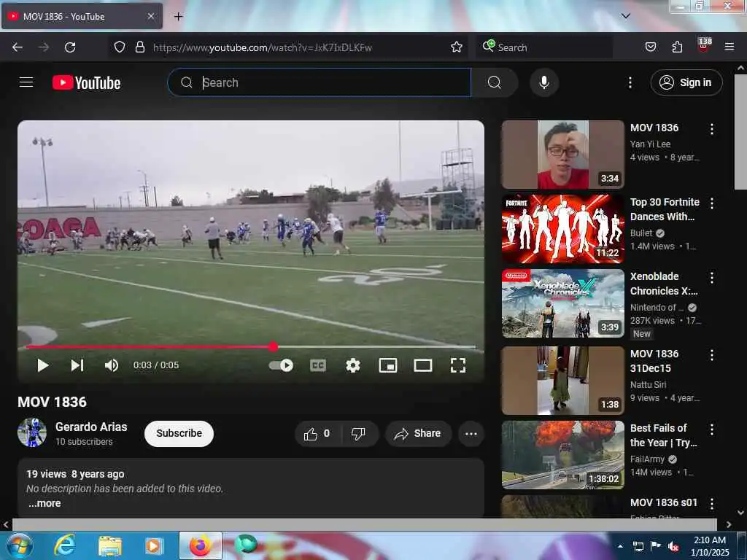Open the ad blocker extension showing 138
Image resolution: width=747 pixels, height=560 pixels.
point(704,46)
